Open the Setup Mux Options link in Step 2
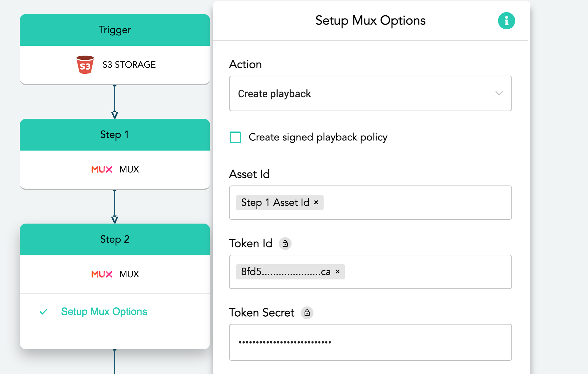Image resolution: width=588 pixels, height=374 pixels. tap(104, 312)
